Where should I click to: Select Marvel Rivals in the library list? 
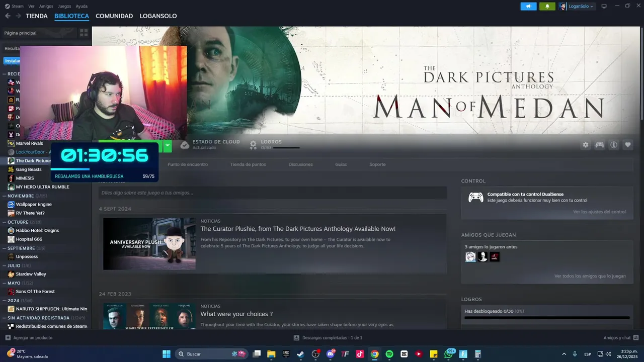tap(29, 143)
